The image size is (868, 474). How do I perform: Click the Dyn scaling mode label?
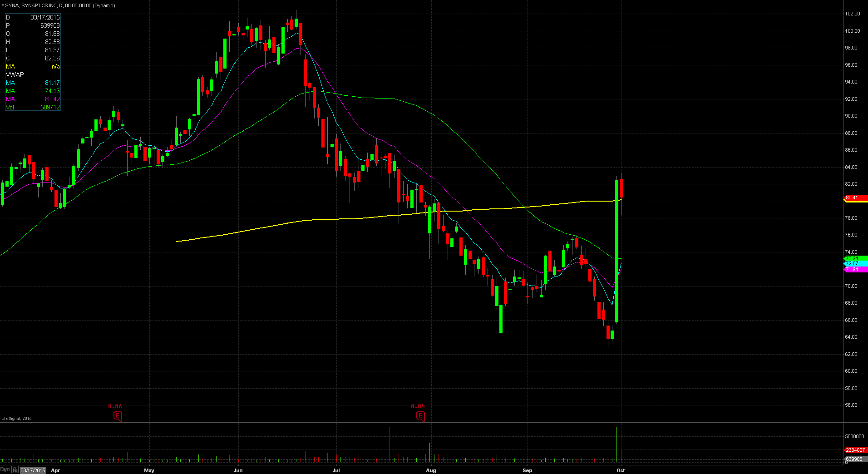tap(5, 470)
